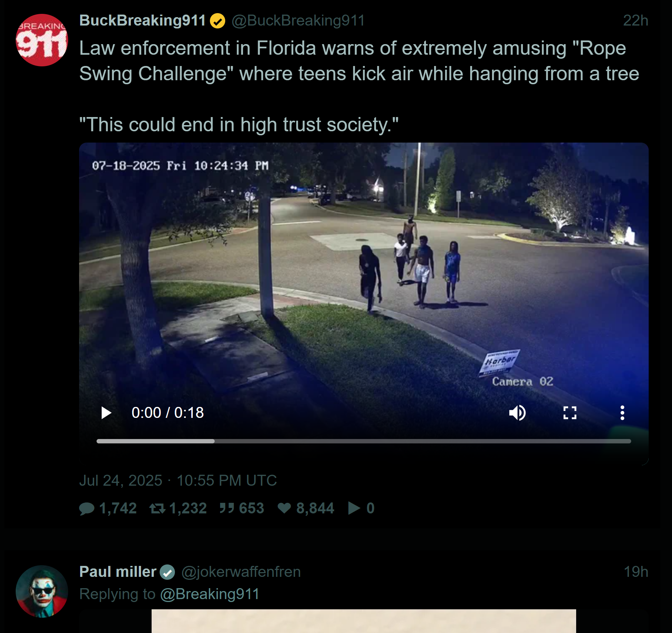The height and width of the screenshot is (633, 672).
Task: Play the surveillance video
Action: click(106, 413)
